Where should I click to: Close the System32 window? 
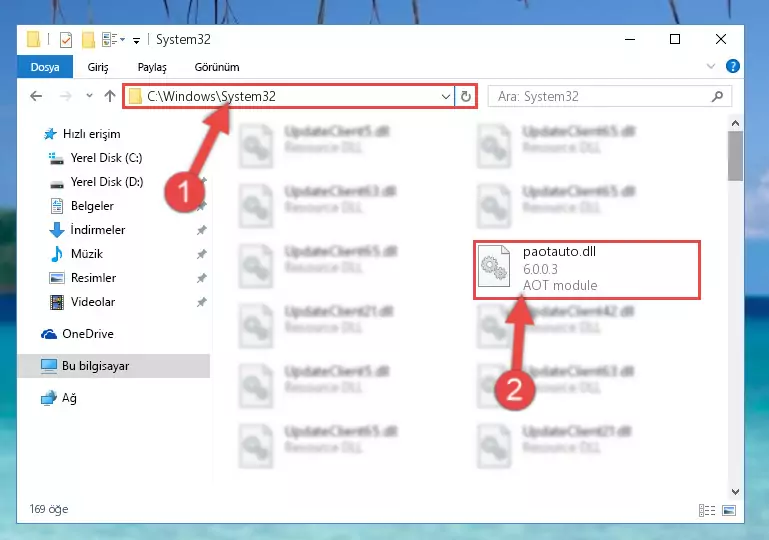720,39
